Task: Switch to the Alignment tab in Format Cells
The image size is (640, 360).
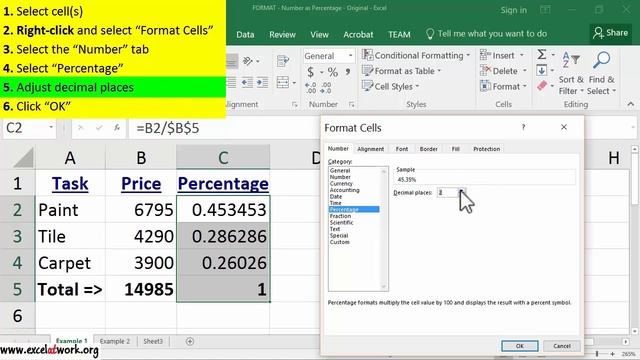Action: pos(371,149)
